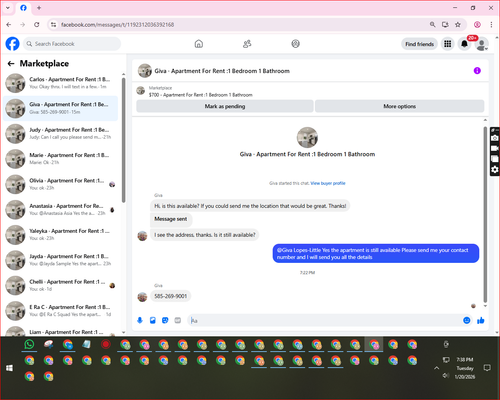Bookmark this page with star icon
Image resolution: width=500 pixels, height=400 pixels.
458,24
